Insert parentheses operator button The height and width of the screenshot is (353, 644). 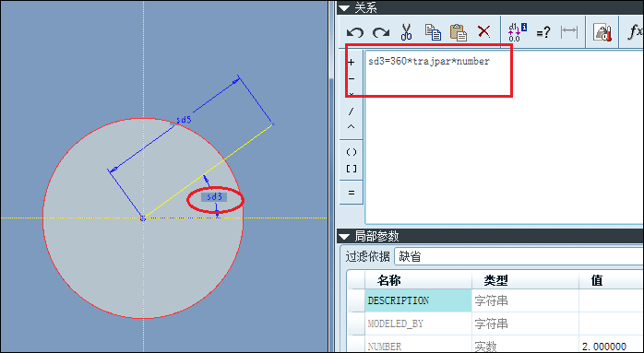click(352, 152)
